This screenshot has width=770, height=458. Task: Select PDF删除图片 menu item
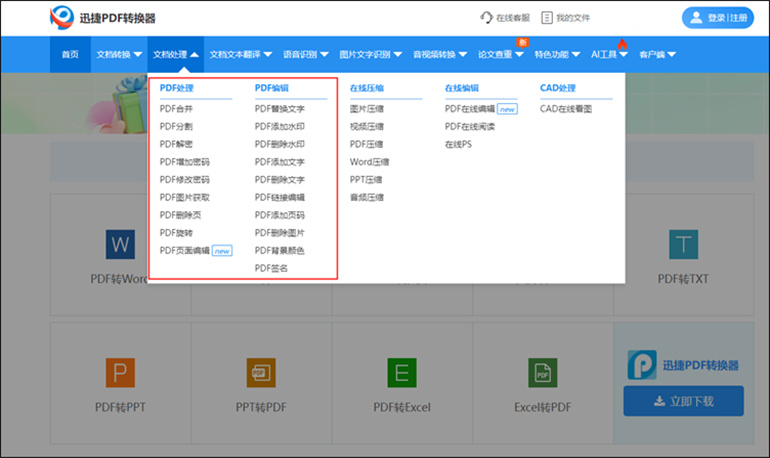point(279,233)
